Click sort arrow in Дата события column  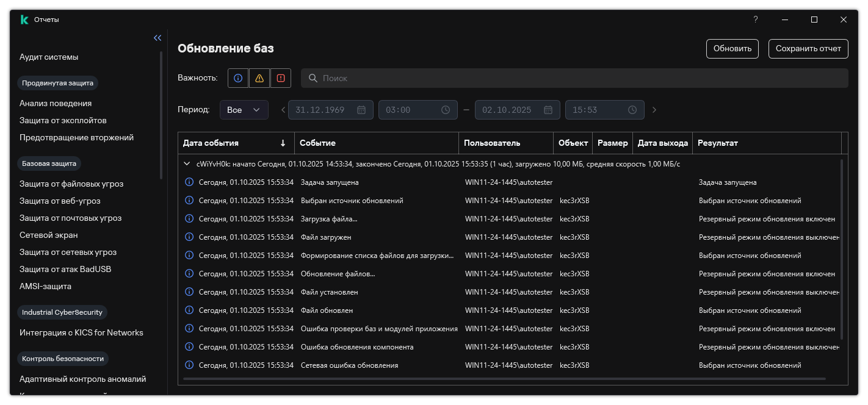point(283,143)
